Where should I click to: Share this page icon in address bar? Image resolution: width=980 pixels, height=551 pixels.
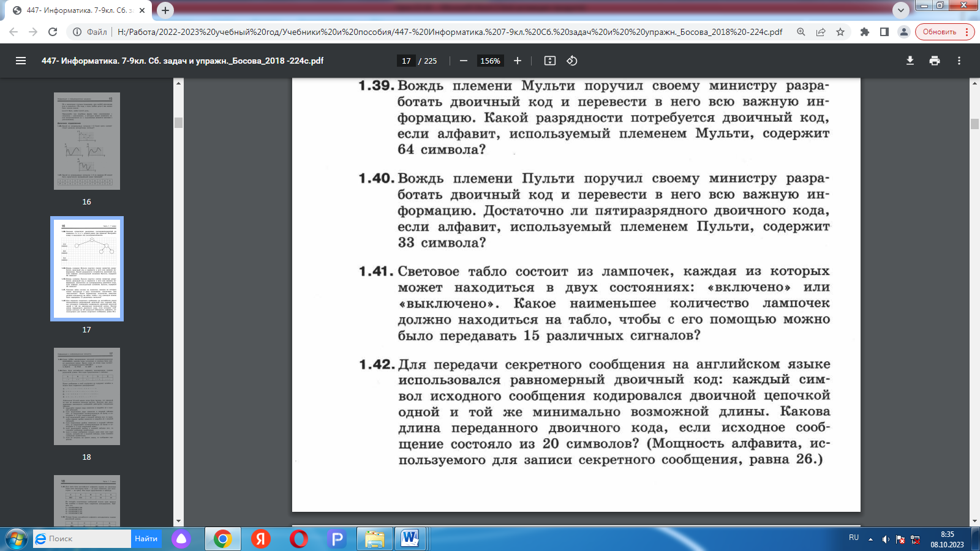point(821,32)
